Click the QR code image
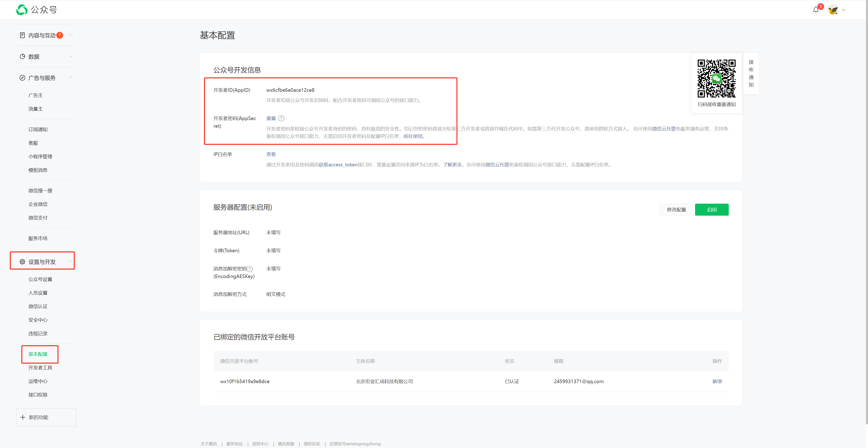The width and height of the screenshot is (868, 448). pyautogui.click(x=716, y=78)
